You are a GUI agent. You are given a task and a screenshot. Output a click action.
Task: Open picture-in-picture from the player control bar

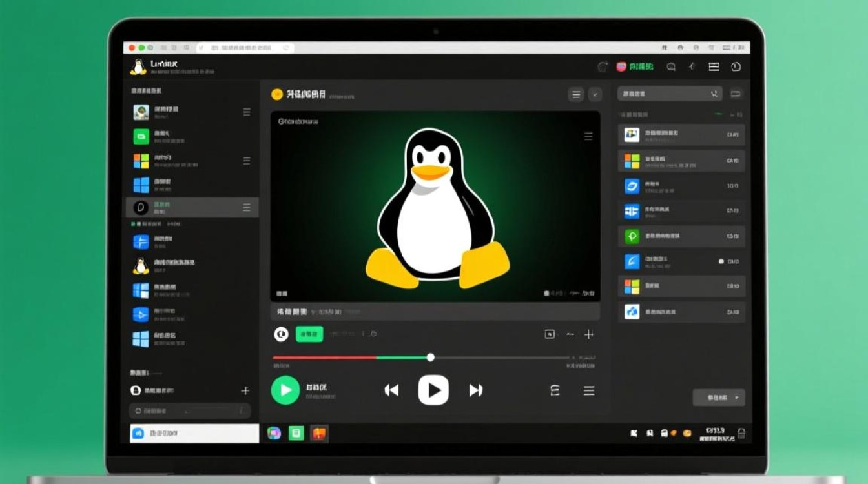(x=549, y=334)
